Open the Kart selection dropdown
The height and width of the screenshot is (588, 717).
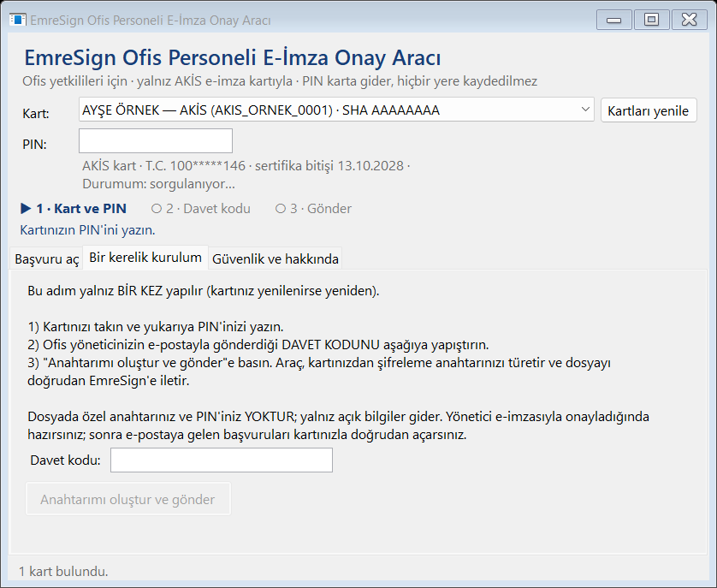336,110
